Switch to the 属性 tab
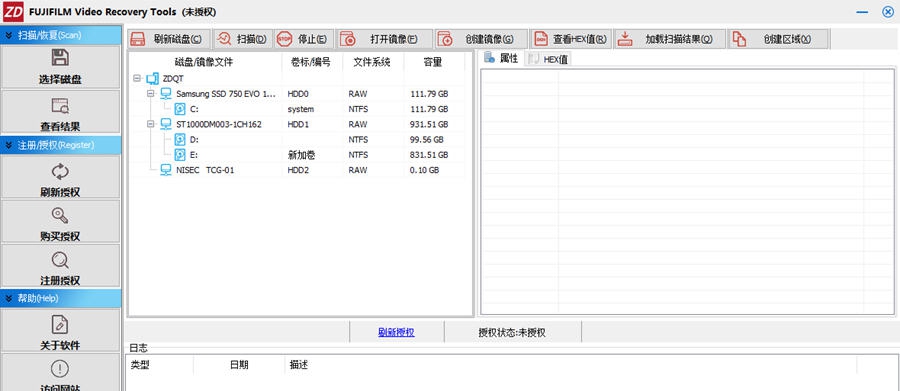This screenshot has width=900, height=391. coord(502,58)
